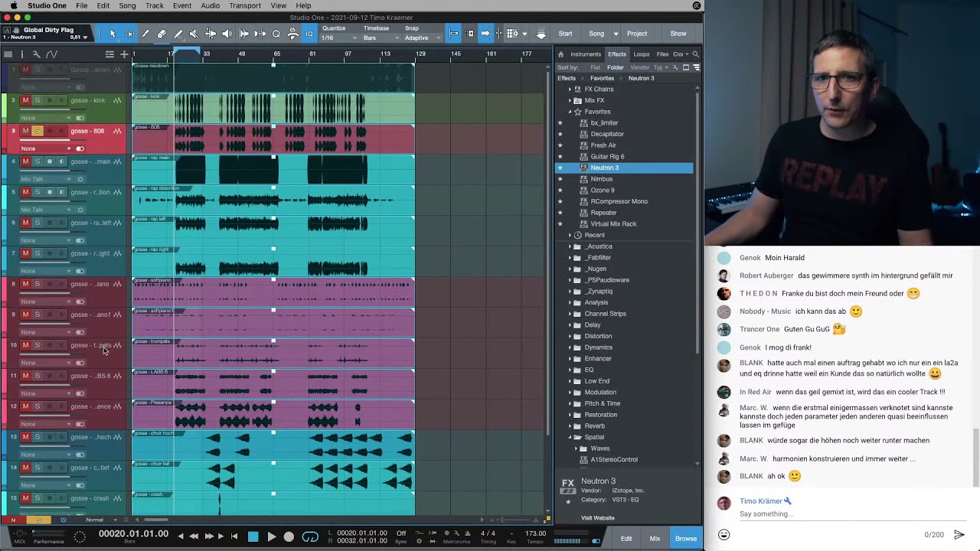The height and width of the screenshot is (551, 980).
Task: Click the Visit Website link
Action: point(598,518)
